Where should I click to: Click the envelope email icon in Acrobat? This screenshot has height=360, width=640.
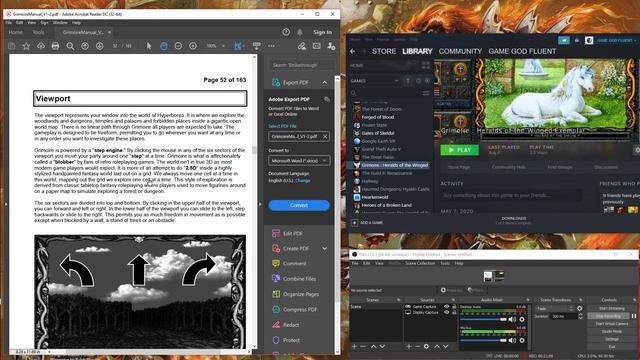[316, 46]
